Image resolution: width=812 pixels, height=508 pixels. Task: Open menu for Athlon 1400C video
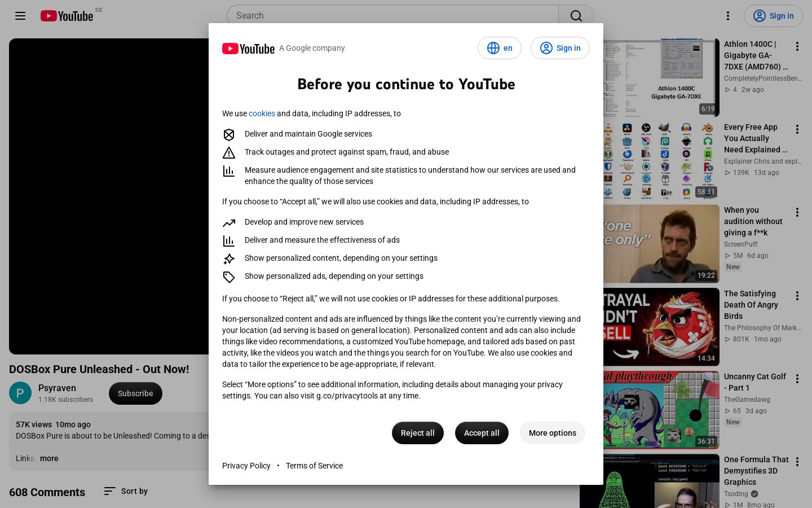(797, 46)
